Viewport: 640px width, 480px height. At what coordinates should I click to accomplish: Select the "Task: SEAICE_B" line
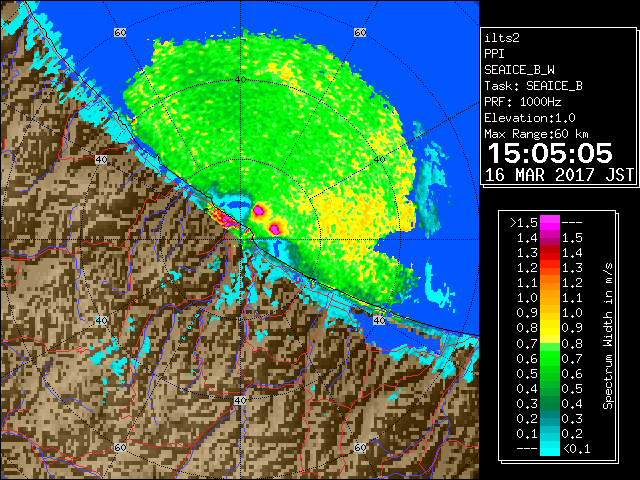pos(533,86)
